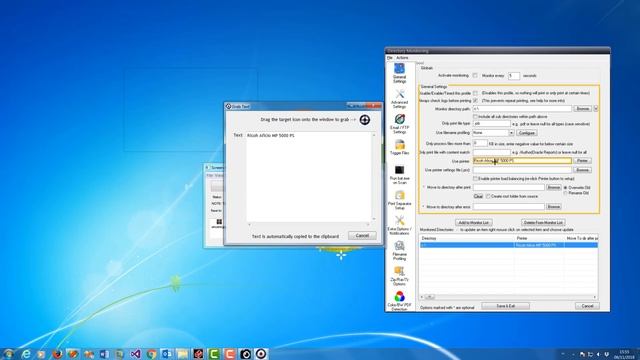640x360 pixels.
Task: Click the Windows Start orb
Action: [9, 354]
